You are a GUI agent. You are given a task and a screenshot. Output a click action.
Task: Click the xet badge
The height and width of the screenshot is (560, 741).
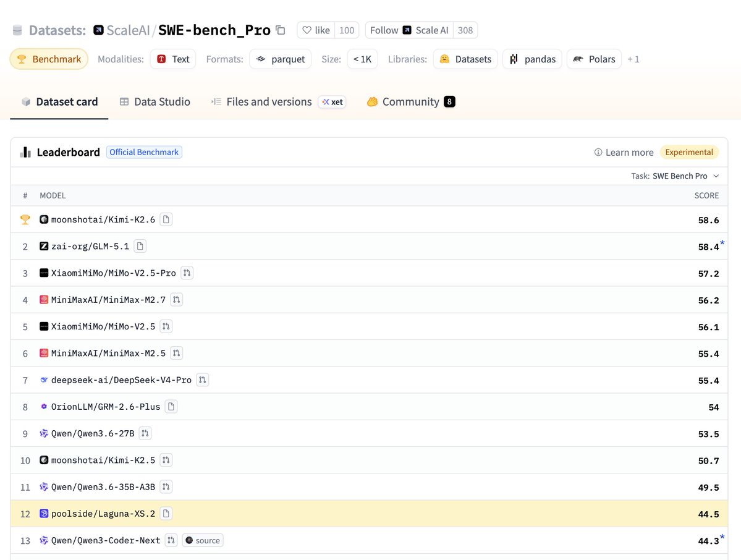[x=332, y=101]
